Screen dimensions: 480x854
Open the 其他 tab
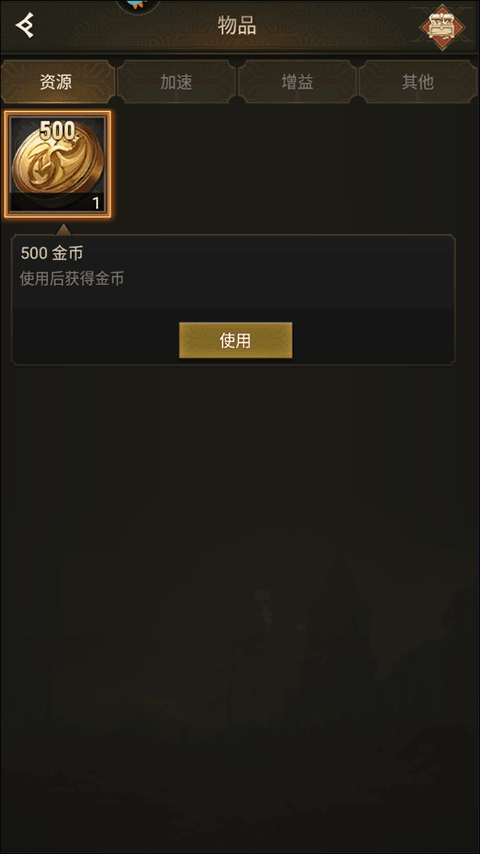pyautogui.click(x=418, y=82)
